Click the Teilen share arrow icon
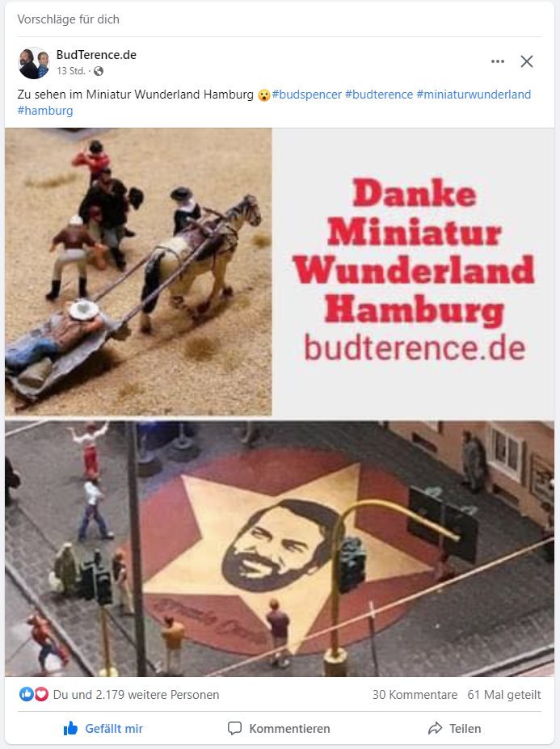The width and height of the screenshot is (560, 749). 435,729
